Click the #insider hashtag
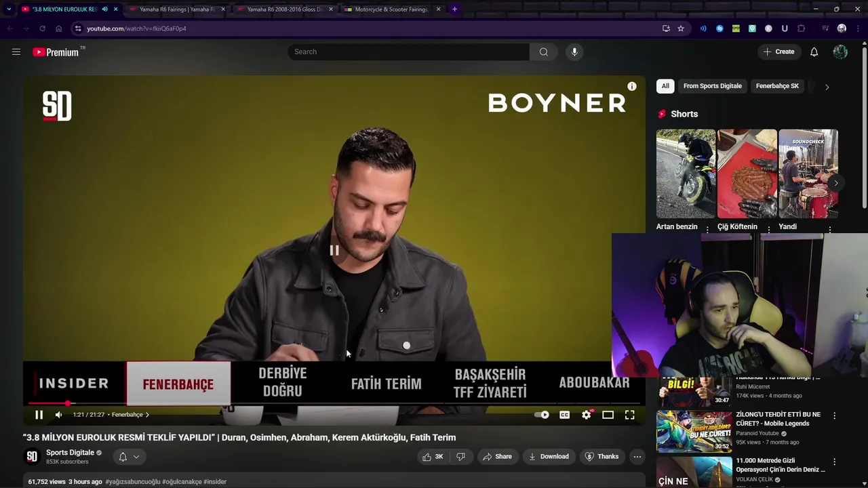868x488 pixels. pyautogui.click(x=215, y=482)
